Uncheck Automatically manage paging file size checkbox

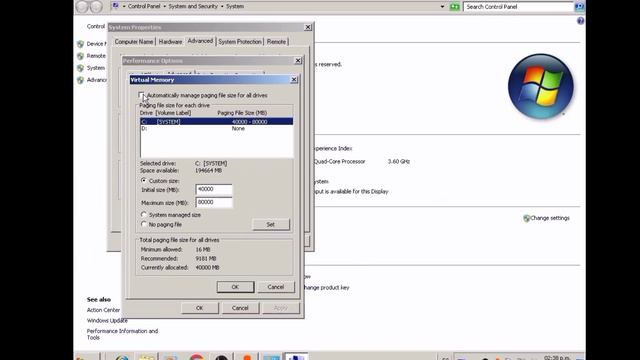[x=141, y=96]
